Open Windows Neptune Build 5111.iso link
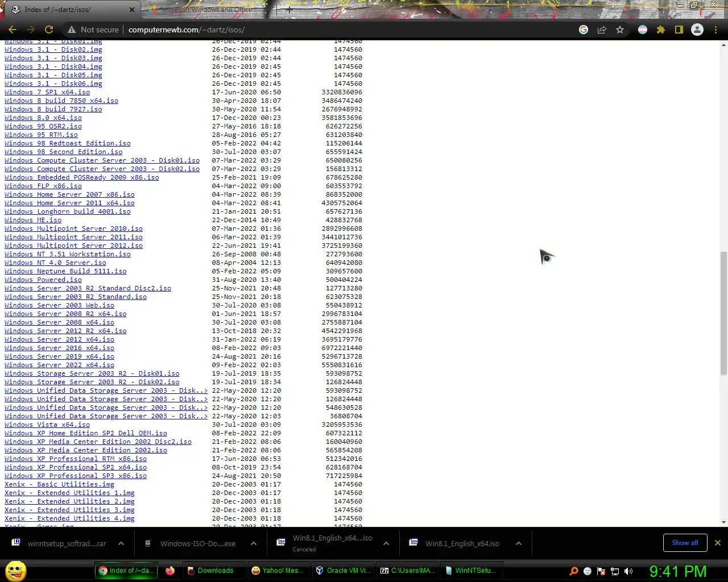 (x=65, y=271)
